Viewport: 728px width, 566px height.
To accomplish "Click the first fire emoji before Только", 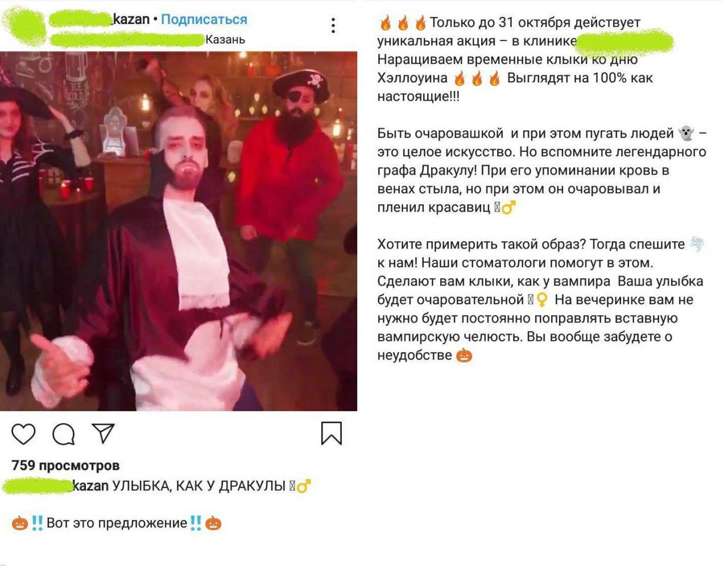I will 386,23.
